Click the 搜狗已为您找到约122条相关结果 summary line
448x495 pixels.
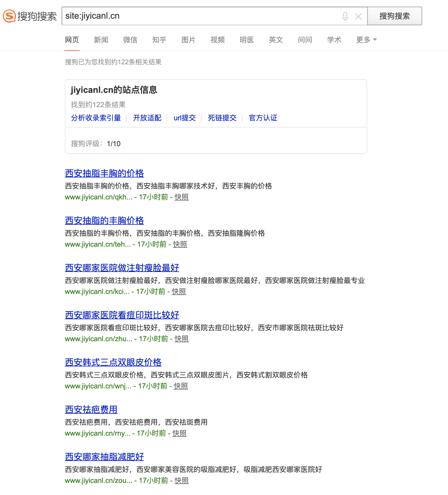113,62
